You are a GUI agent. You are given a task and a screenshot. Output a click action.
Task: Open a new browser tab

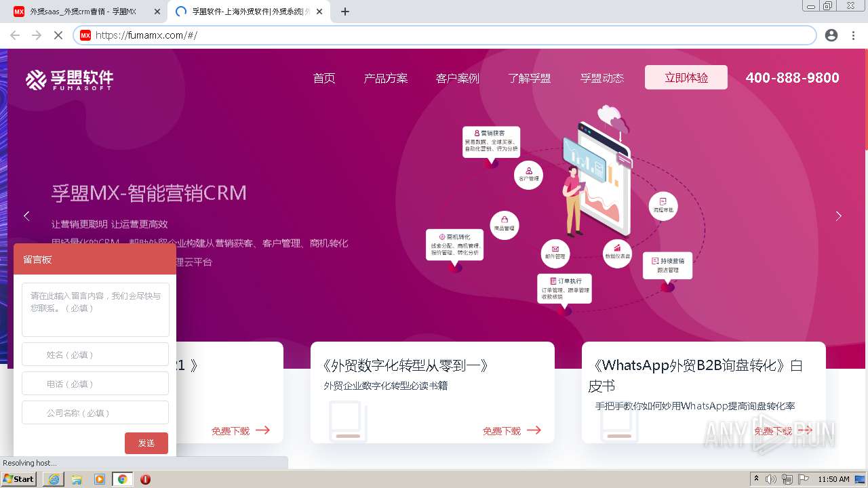click(345, 12)
